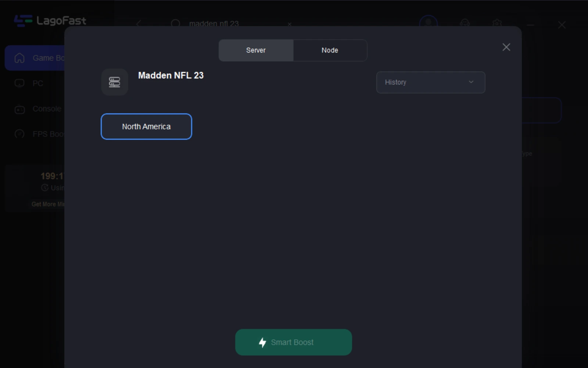Clear the search text with the small x
Viewport: 588px width, 368px height.
[x=290, y=24]
